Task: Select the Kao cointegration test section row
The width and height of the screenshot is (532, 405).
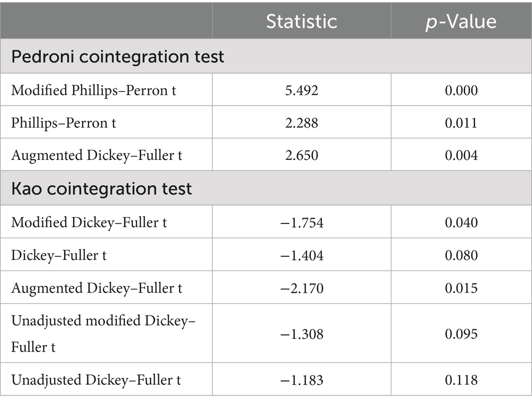Action: [102, 188]
